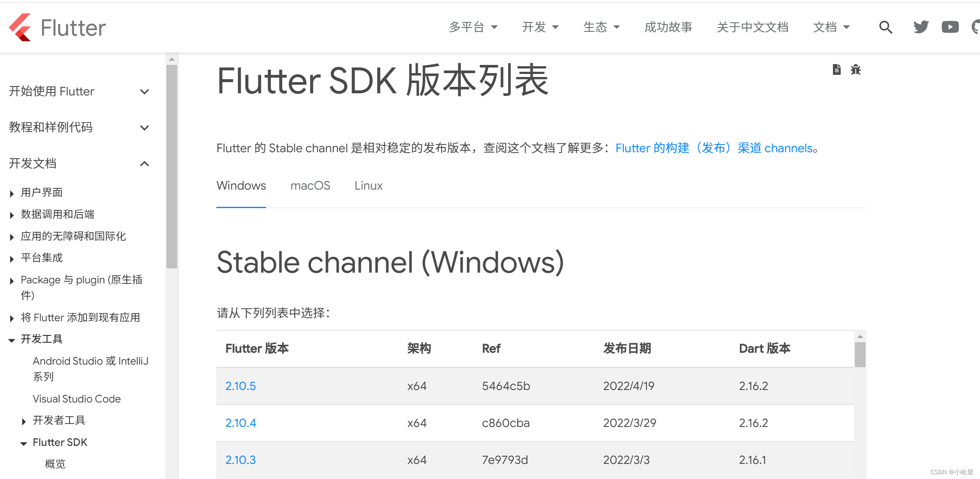Expand 开始使用 Flutter section
Image resolution: width=980 pixels, height=479 pixels.
tap(79, 91)
